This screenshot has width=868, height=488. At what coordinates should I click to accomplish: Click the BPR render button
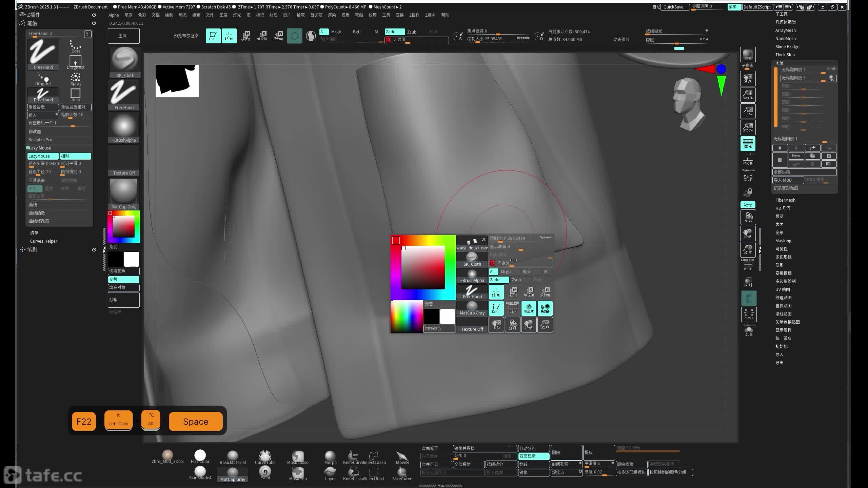click(748, 55)
